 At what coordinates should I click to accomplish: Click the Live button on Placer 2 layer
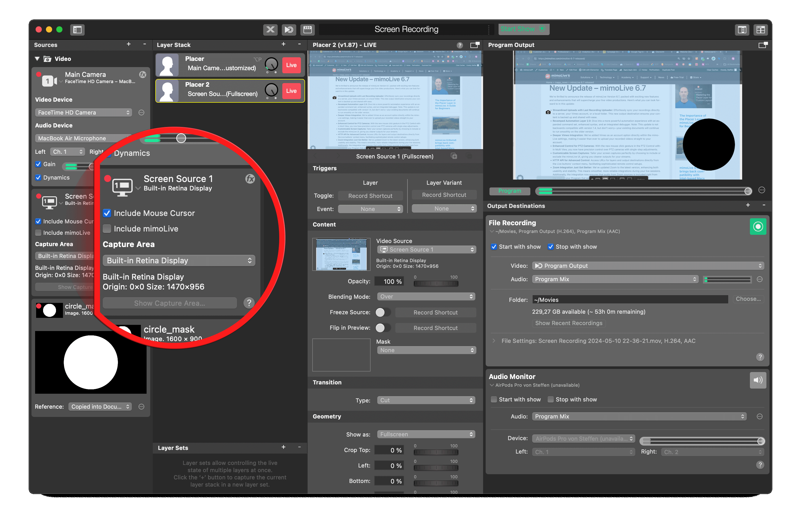[292, 90]
